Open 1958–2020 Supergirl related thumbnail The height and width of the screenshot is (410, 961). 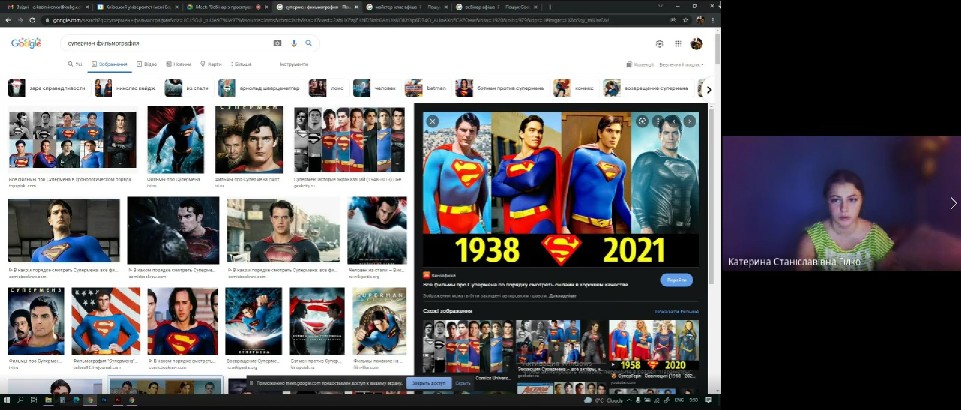[653, 344]
